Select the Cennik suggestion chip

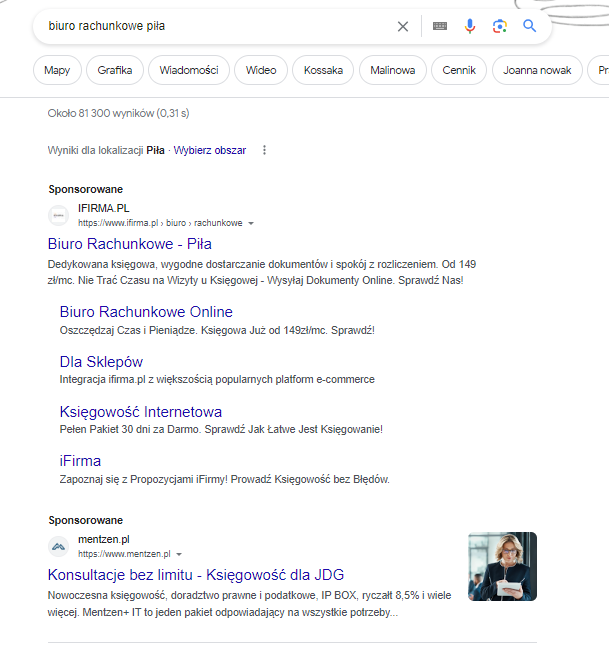(x=459, y=70)
